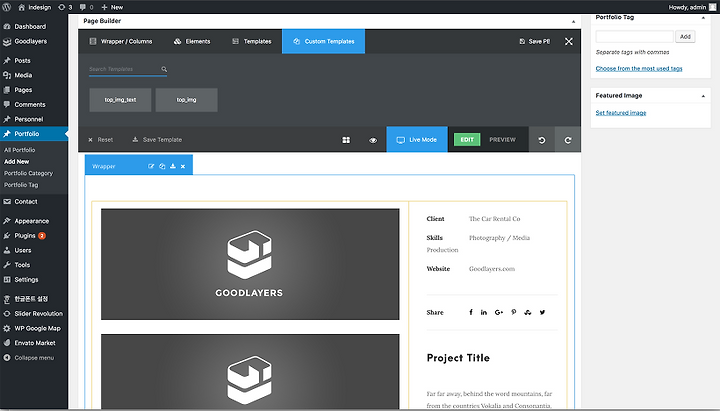Click Set featured image link
This screenshot has height=411, width=720.
click(x=621, y=113)
